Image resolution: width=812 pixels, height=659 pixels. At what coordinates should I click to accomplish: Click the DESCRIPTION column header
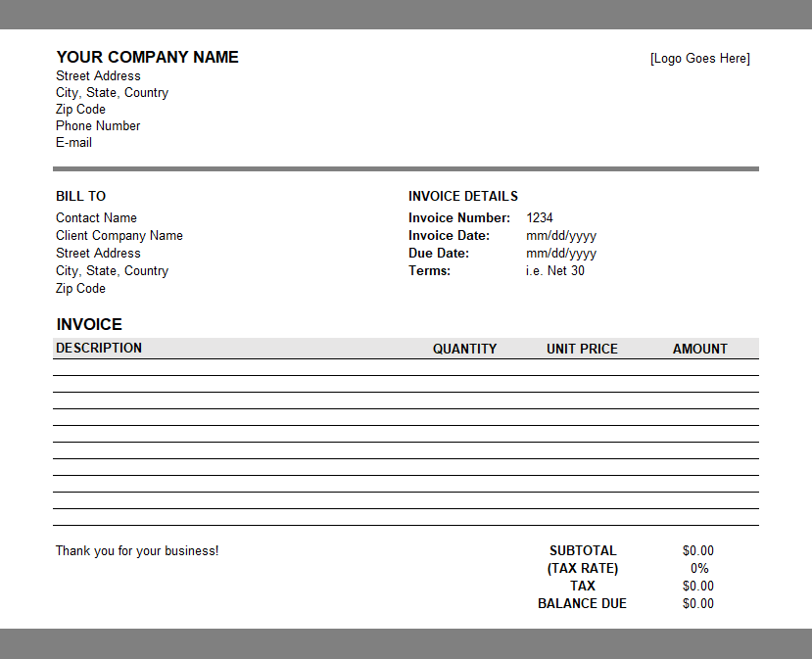coord(99,349)
